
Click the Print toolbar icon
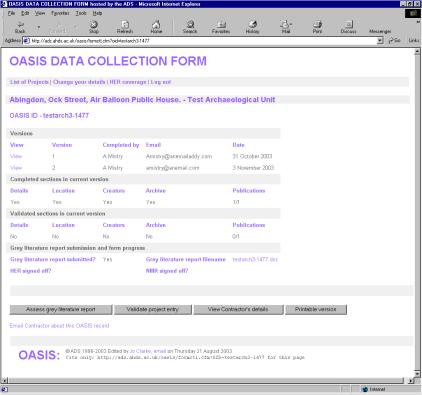click(x=317, y=27)
